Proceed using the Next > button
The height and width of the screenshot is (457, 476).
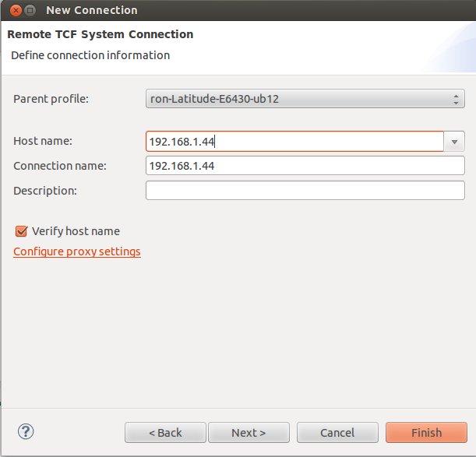point(249,433)
